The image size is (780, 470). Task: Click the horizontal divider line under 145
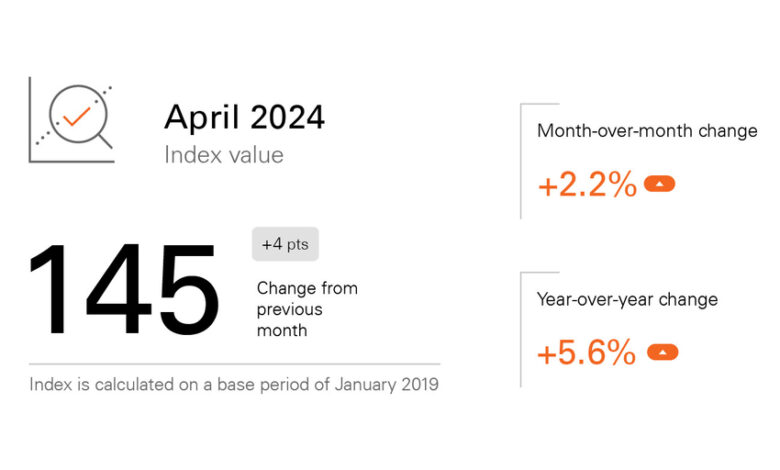click(x=234, y=364)
